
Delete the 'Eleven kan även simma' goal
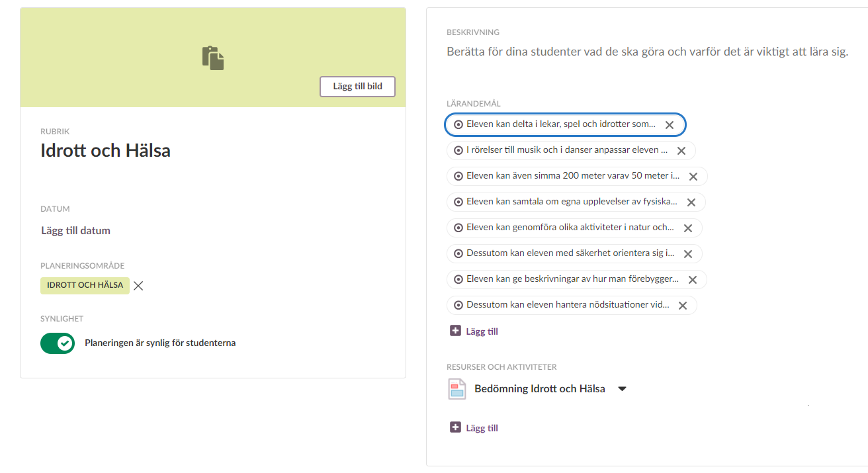(x=693, y=177)
